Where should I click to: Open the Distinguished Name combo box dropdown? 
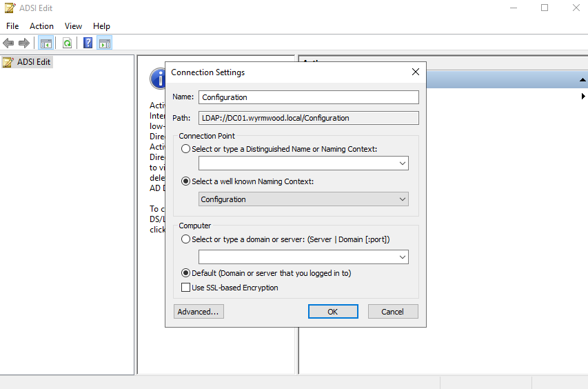pos(402,163)
